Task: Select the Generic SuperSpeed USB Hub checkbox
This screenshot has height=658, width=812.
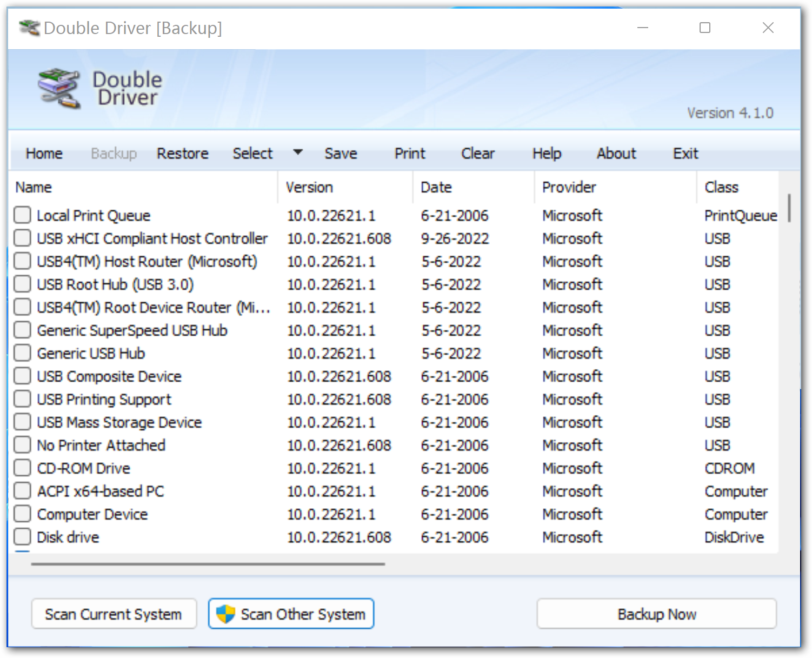Action: (22, 330)
